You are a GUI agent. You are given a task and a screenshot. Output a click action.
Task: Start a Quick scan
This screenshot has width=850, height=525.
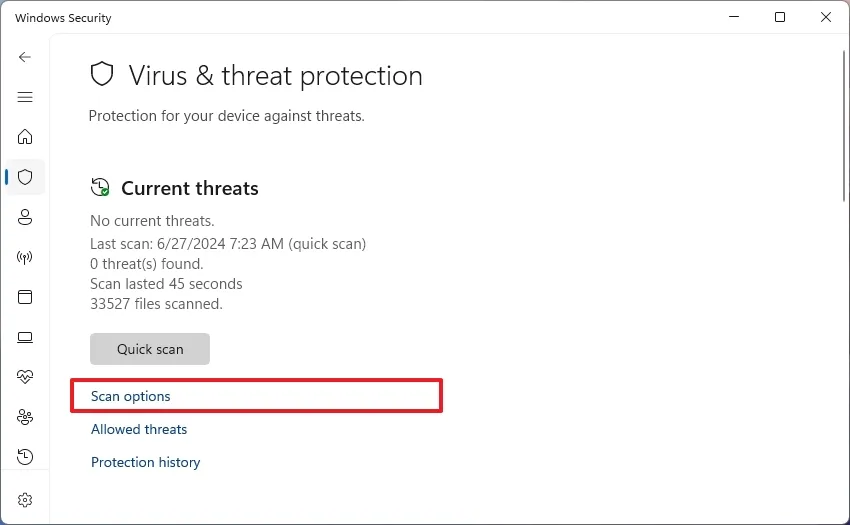pos(150,349)
